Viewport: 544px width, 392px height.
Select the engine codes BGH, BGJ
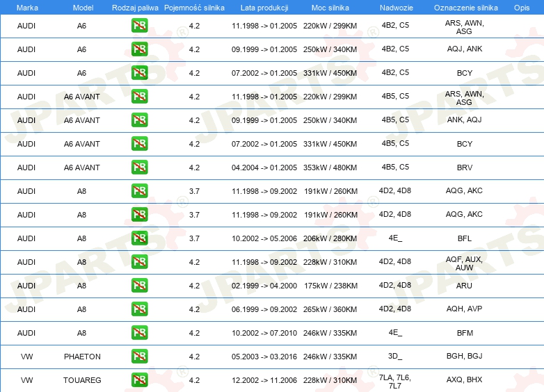(x=464, y=356)
